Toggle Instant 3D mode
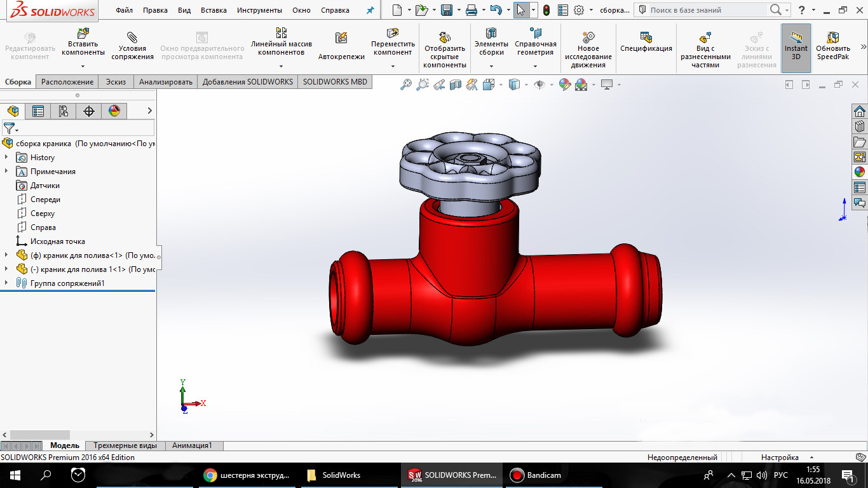 point(796,47)
